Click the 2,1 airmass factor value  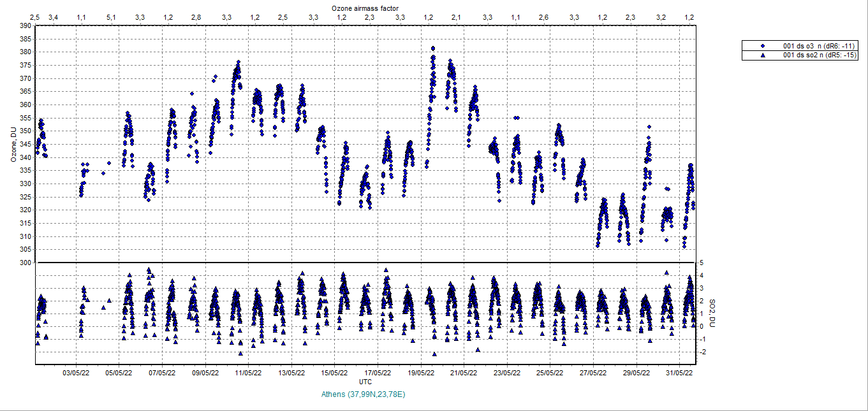tap(456, 17)
